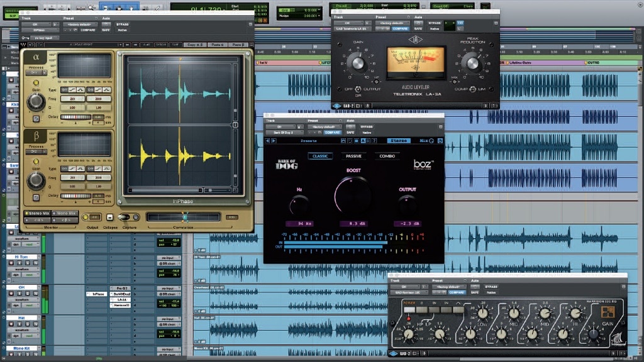The image size is (644, 362).
Task: Flip the InPhase Capture switch
Action: [x=124, y=217]
